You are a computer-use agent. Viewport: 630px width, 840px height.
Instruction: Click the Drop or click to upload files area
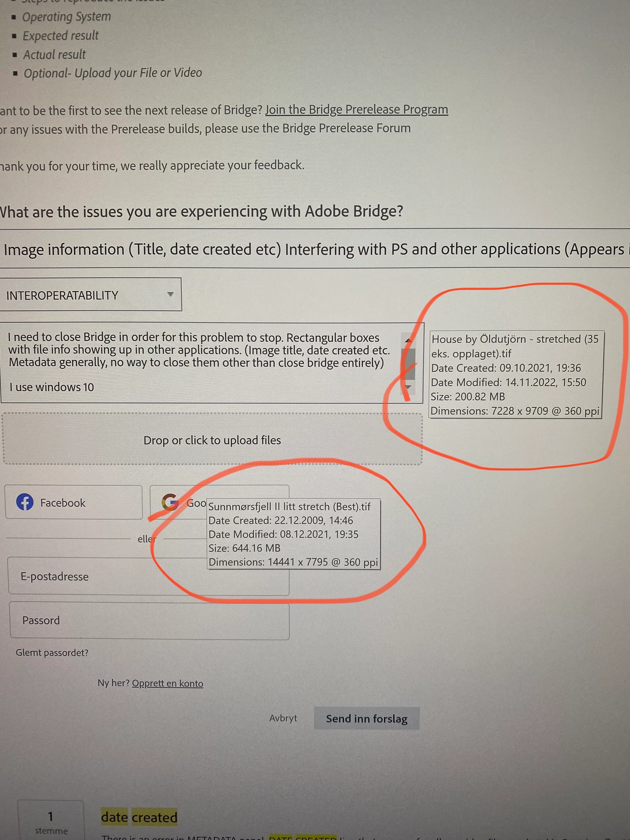tap(212, 439)
